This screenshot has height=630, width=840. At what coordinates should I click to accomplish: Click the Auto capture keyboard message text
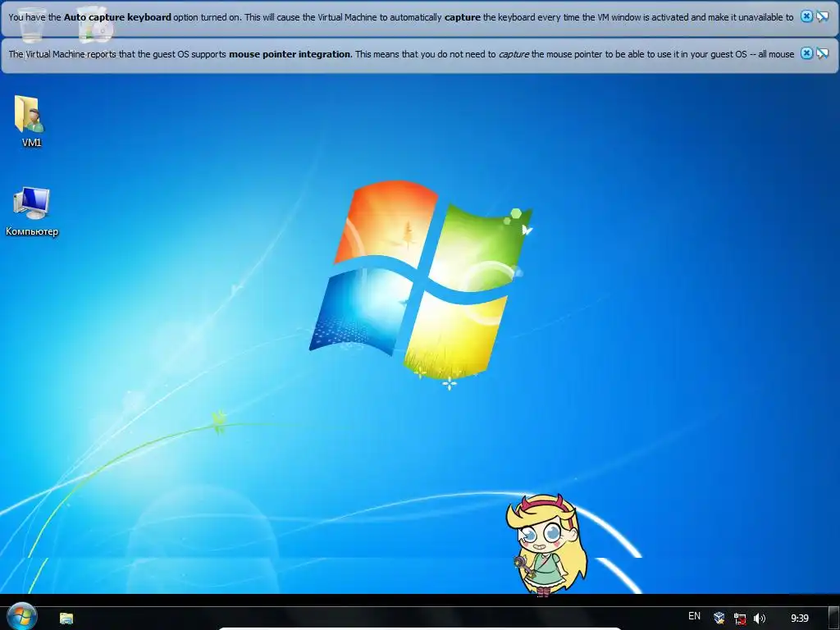pyautogui.click(x=400, y=17)
